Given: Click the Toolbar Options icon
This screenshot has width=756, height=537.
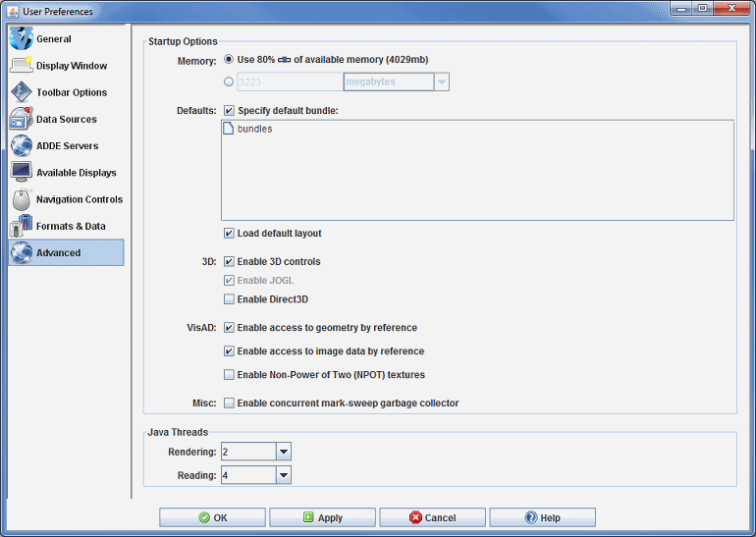Looking at the screenshot, I should coord(22,92).
